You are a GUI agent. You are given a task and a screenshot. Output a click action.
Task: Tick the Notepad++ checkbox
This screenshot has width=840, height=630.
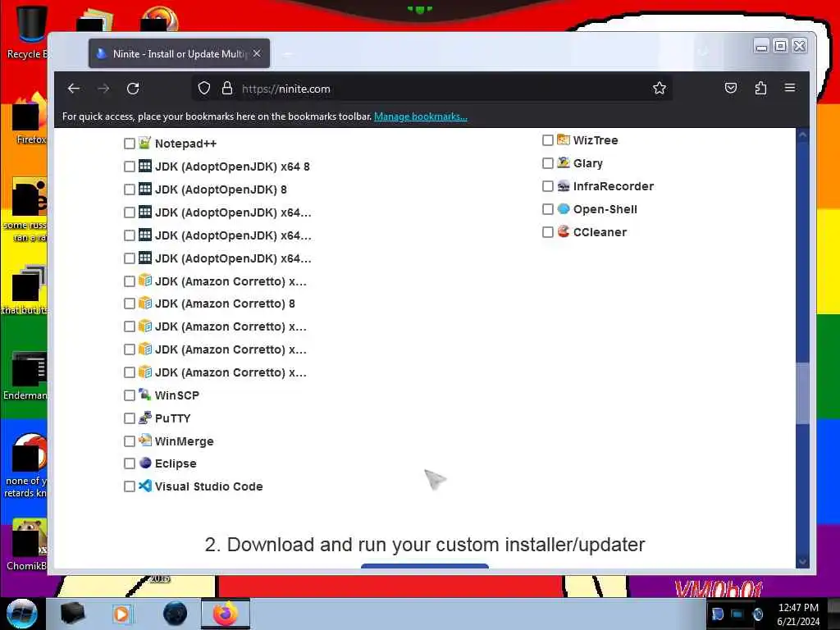click(x=129, y=144)
